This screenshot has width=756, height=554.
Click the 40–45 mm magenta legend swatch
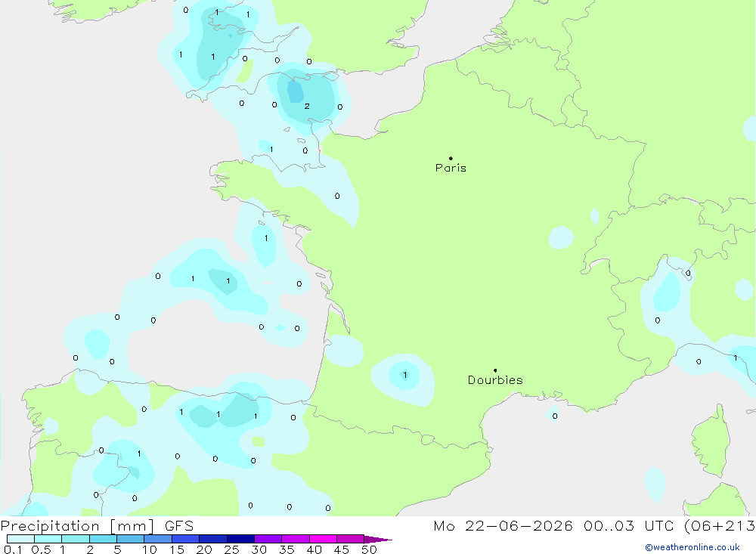(x=323, y=539)
